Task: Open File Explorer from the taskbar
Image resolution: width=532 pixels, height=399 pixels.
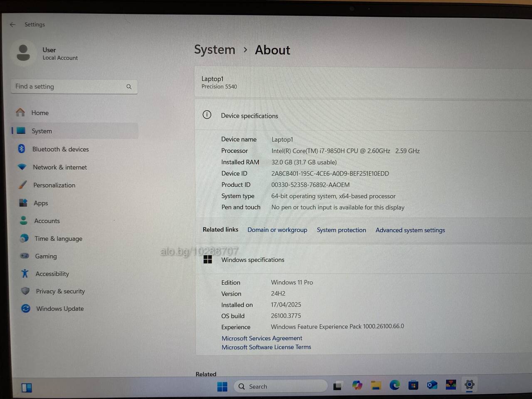Action: 376,385
